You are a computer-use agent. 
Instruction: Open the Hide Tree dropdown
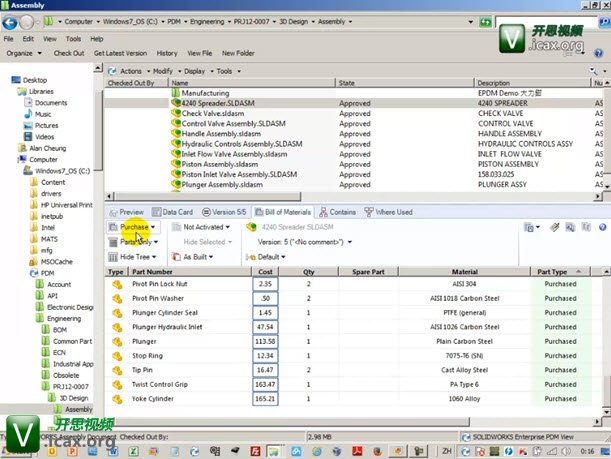click(138, 256)
